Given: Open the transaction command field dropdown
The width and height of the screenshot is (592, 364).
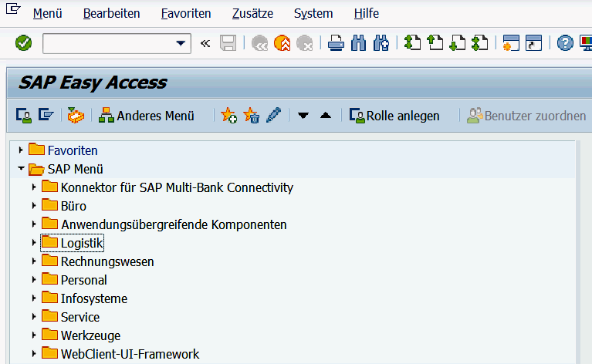Looking at the screenshot, I should (x=181, y=43).
